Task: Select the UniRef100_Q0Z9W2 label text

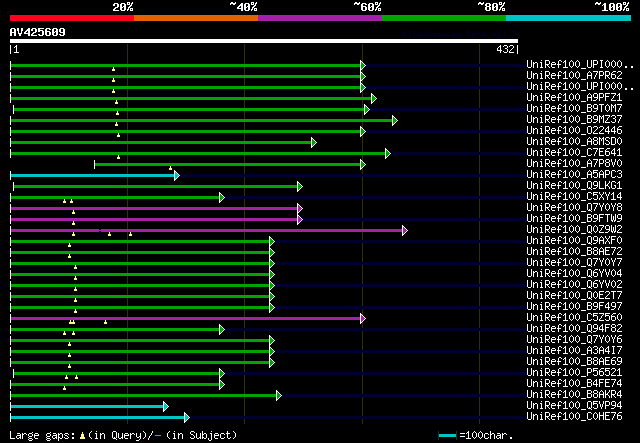Action: click(574, 230)
